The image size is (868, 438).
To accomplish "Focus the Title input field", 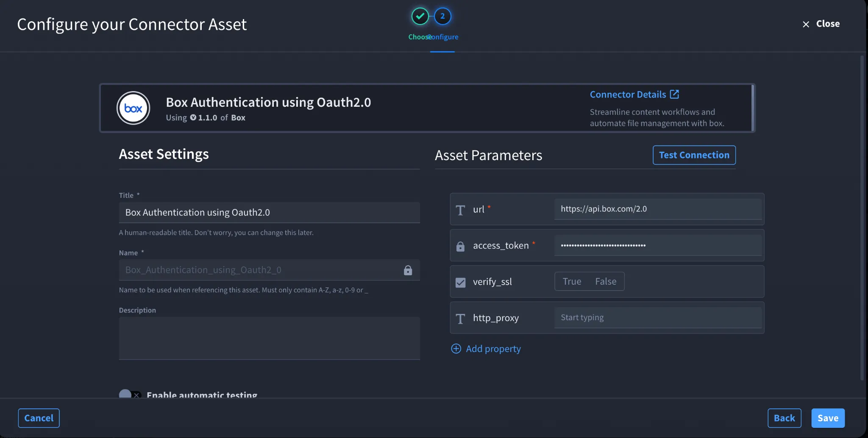I will [x=270, y=213].
